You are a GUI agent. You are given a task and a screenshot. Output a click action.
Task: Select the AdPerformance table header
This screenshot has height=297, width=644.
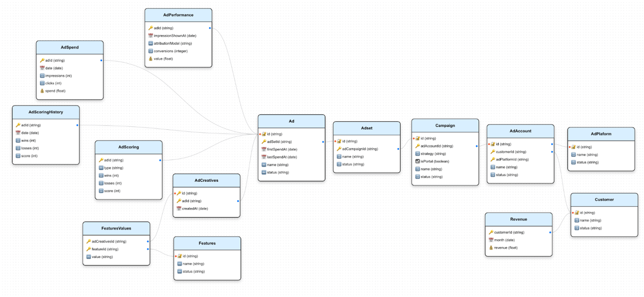[x=178, y=15]
